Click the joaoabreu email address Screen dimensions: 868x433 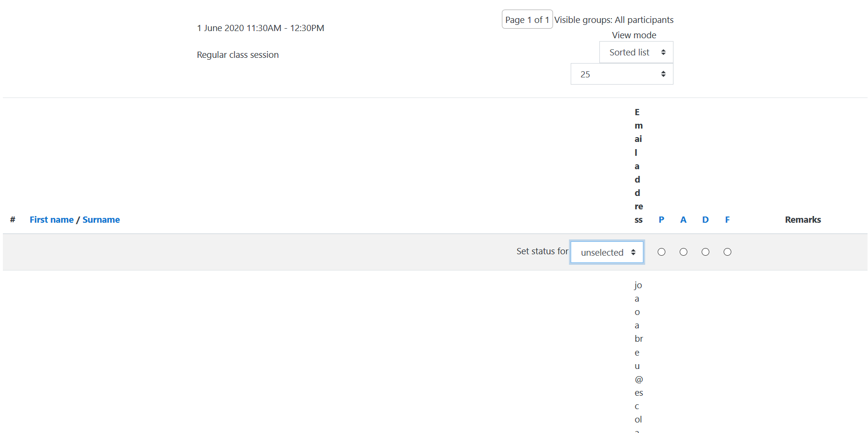[x=638, y=358]
